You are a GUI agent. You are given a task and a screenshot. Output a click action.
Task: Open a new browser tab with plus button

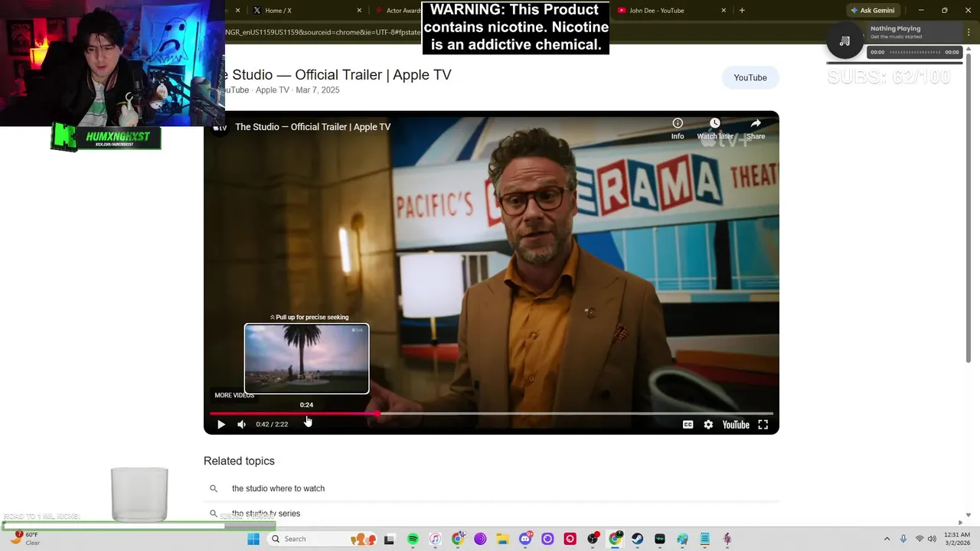tap(742, 11)
